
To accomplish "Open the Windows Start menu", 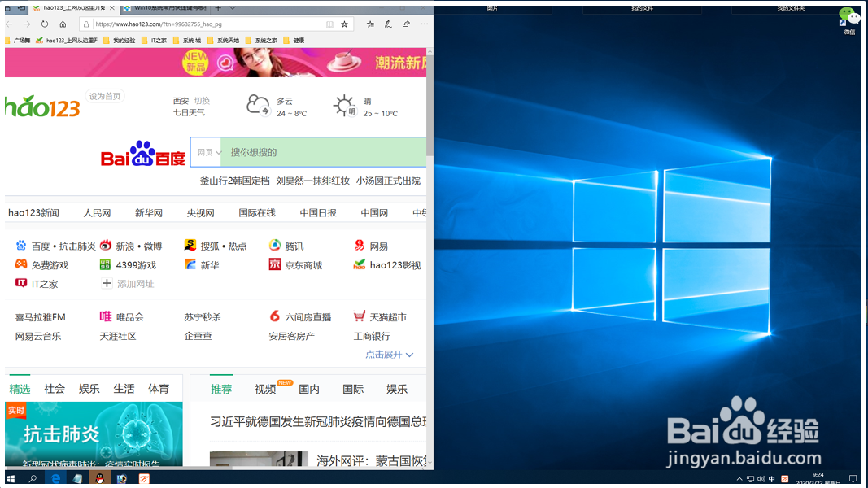I will click(11, 478).
